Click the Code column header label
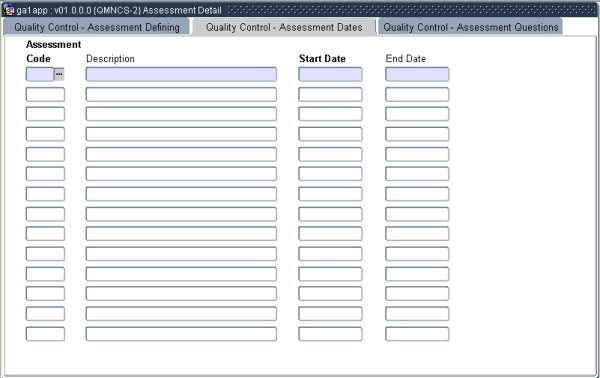The height and width of the screenshot is (378, 600). coord(38,59)
